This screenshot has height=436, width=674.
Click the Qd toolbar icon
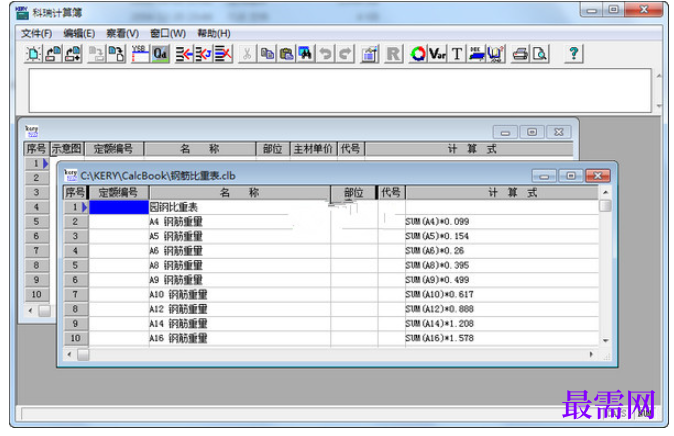(160, 54)
